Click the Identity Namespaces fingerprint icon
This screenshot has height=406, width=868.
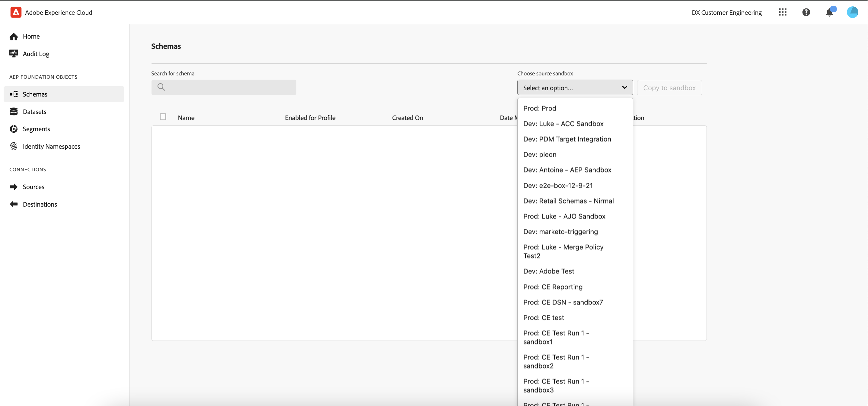click(14, 146)
